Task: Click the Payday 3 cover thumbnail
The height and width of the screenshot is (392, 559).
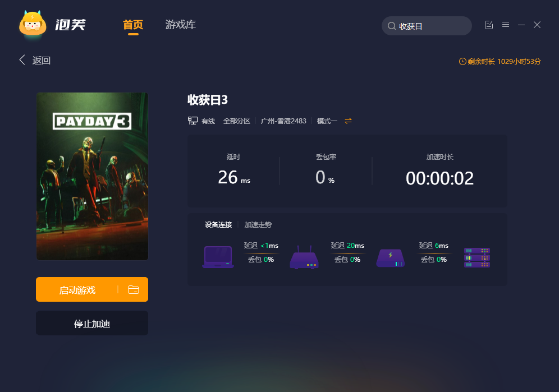Action: click(92, 176)
